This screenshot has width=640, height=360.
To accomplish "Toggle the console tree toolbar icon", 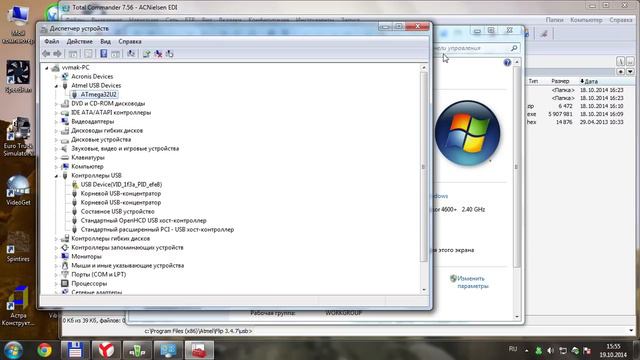I will click(x=73, y=53).
